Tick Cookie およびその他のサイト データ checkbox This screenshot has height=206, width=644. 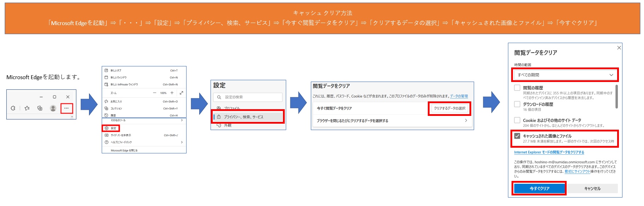pyautogui.click(x=517, y=120)
